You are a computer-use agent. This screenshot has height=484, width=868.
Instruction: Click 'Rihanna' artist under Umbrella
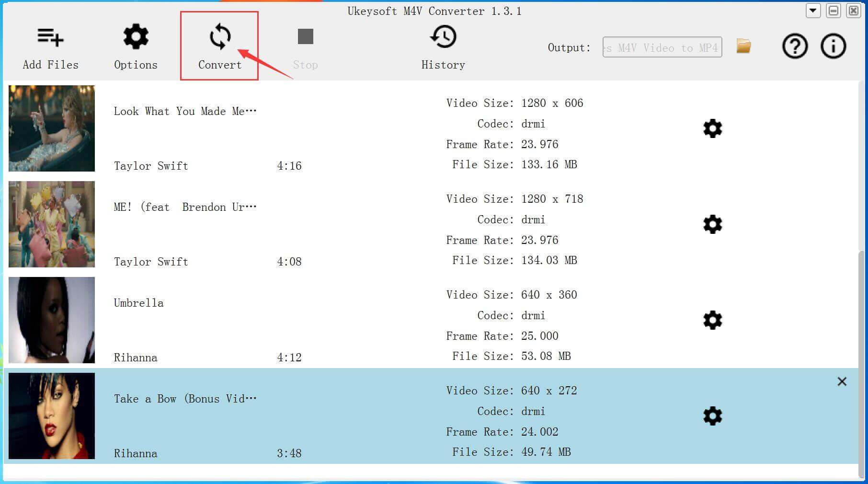(x=136, y=357)
